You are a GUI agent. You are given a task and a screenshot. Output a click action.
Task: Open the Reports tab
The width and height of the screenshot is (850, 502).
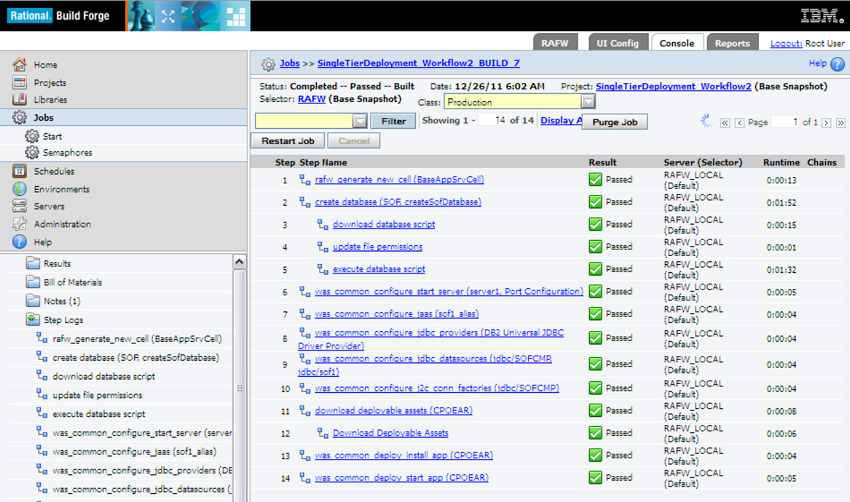[x=732, y=43]
